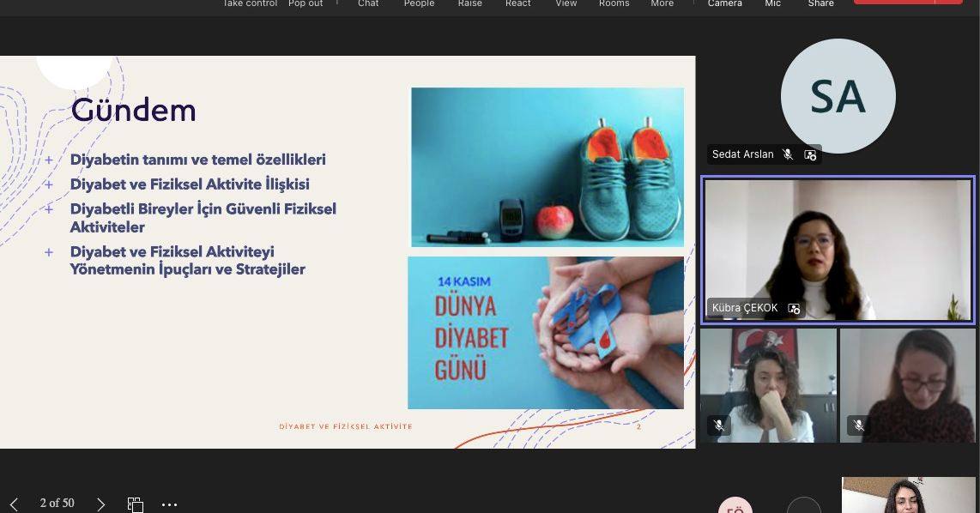Open the Chat panel
The height and width of the screenshot is (513, 980).
367,4
